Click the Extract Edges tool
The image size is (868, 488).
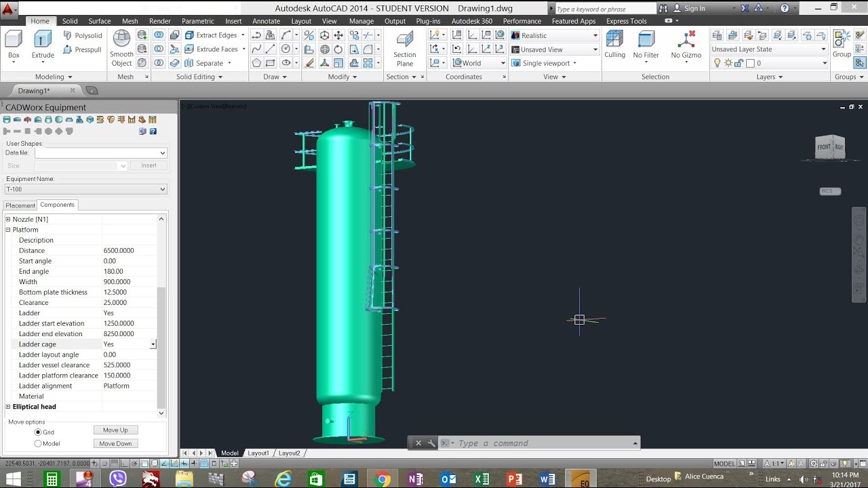click(x=211, y=35)
